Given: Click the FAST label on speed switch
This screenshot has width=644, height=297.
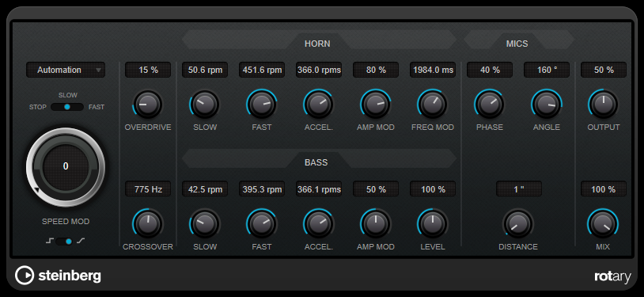Looking at the screenshot, I should [x=97, y=107].
